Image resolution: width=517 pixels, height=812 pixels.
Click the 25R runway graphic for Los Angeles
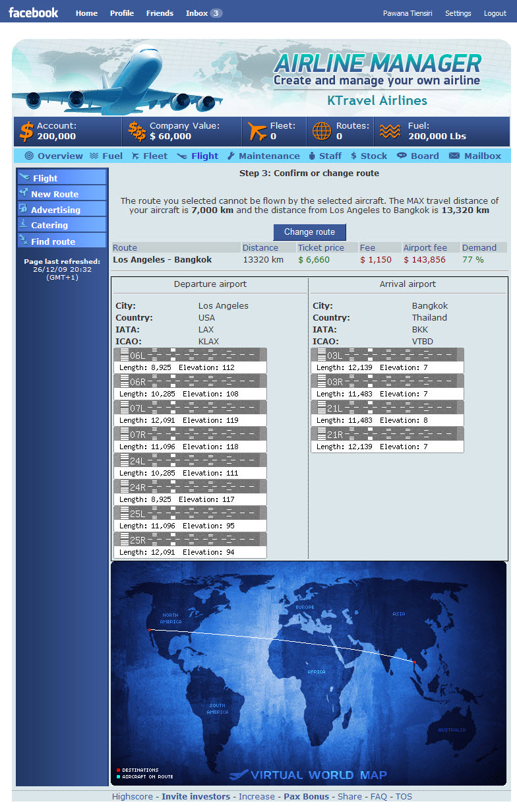click(x=191, y=540)
